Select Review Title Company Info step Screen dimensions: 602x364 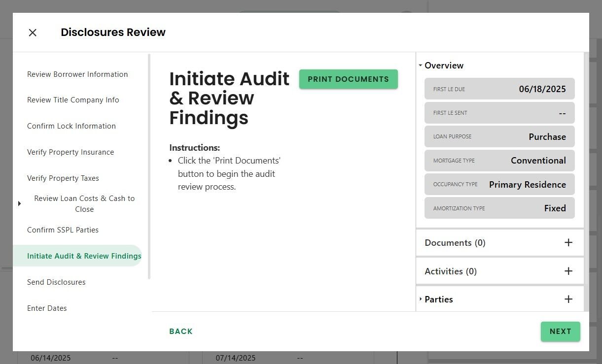(73, 100)
